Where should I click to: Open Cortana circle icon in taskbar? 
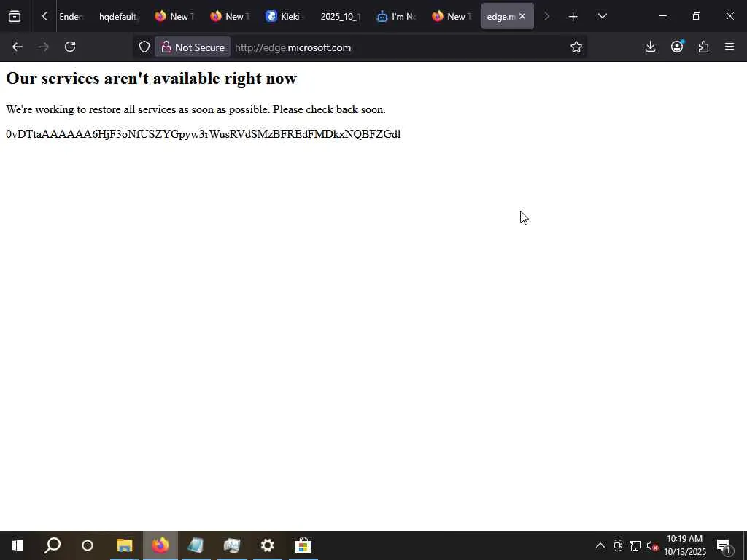tap(88, 545)
